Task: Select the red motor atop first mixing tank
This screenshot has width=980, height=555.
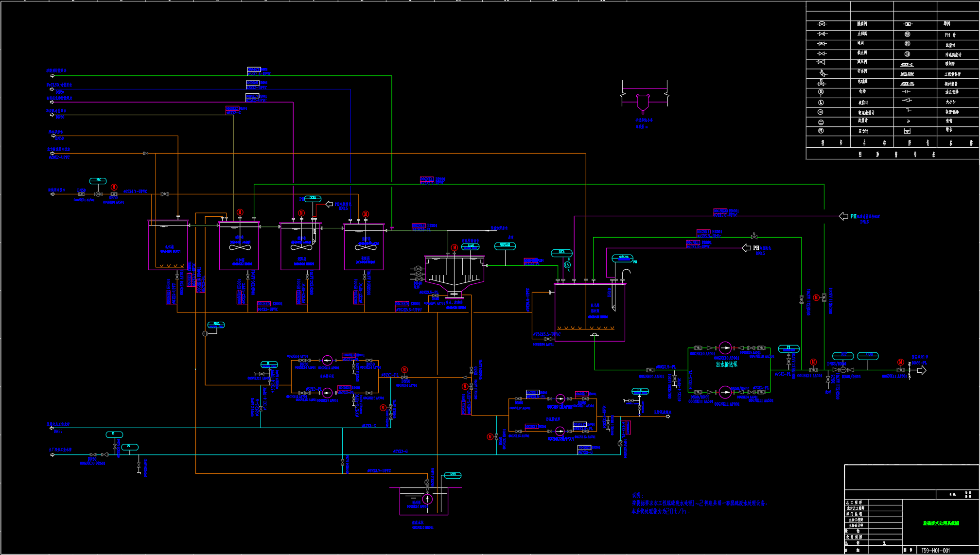Action: click(240, 212)
